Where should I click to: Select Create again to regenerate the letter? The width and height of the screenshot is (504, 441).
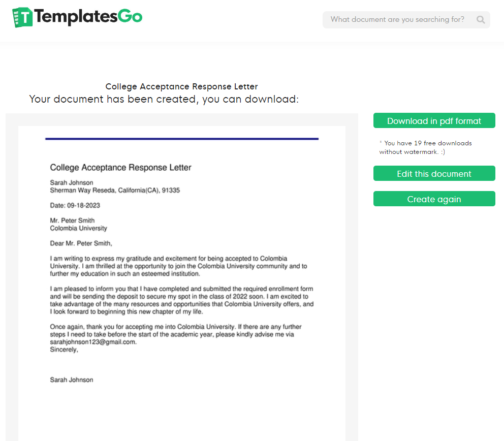tap(434, 198)
